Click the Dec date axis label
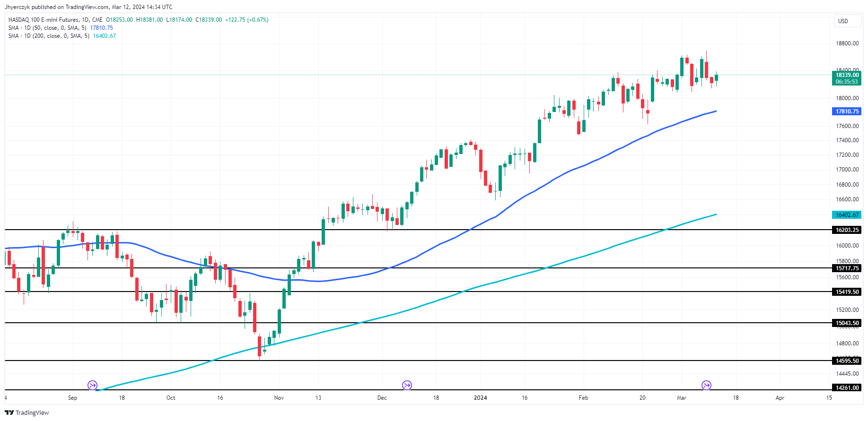868x421 pixels. [x=382, y=398]
